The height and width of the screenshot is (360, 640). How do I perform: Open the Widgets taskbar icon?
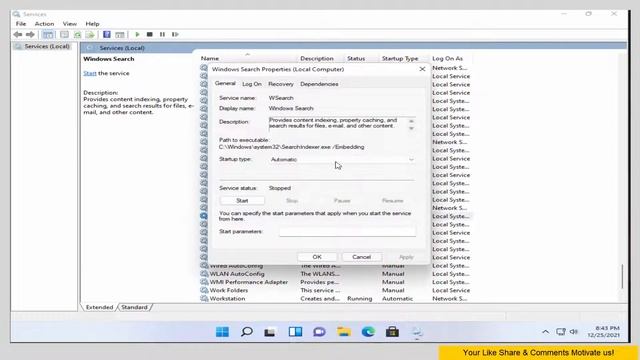tap(295, 332)
